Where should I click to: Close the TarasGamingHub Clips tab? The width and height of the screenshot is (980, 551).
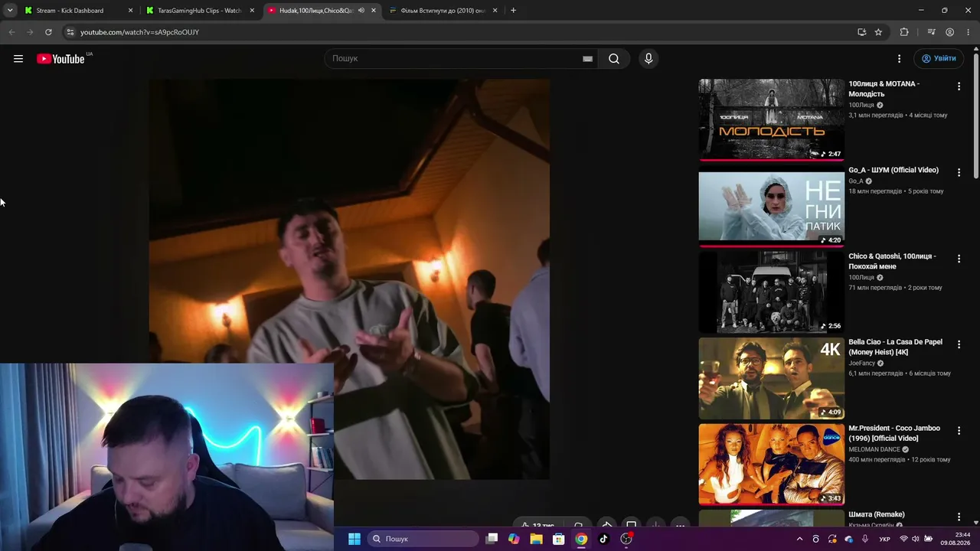point(252,11)
